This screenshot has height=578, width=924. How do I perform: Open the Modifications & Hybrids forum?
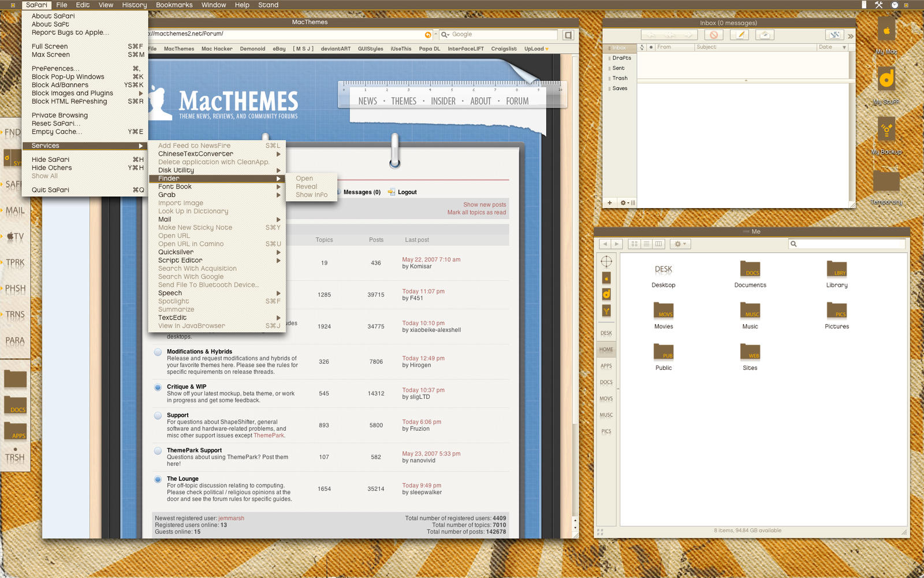tap(199, 351)
